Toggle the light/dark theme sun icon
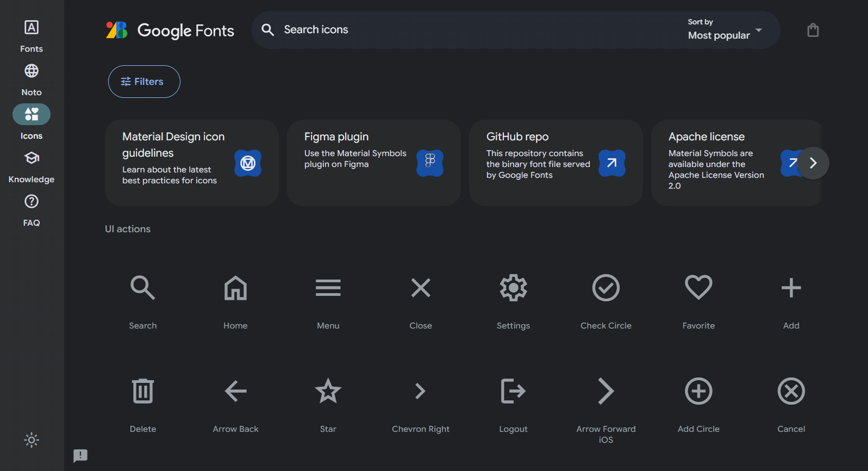This screenshot has width=868, height=471. pyautogui.click(x=32, y=440)
